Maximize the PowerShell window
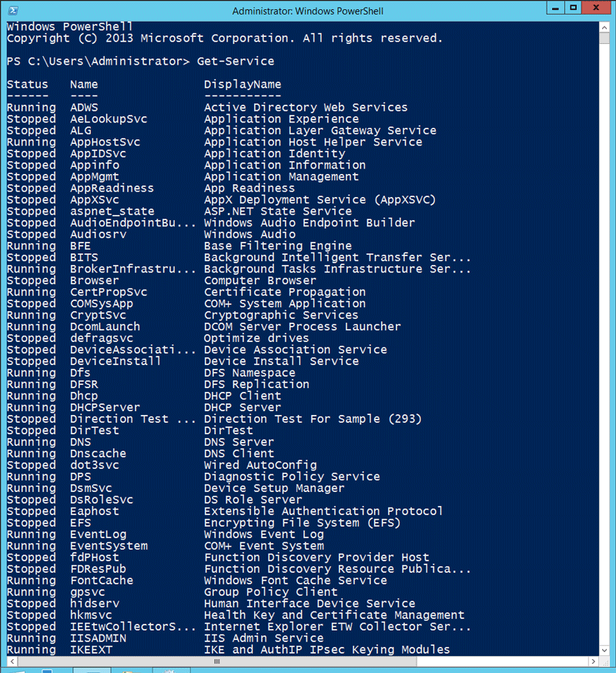Viewport: 616px width, 673px height. pos(574,8)
